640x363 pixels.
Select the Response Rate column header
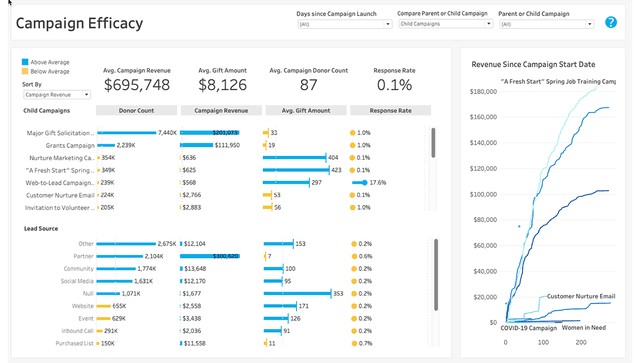tap(390, 111)
